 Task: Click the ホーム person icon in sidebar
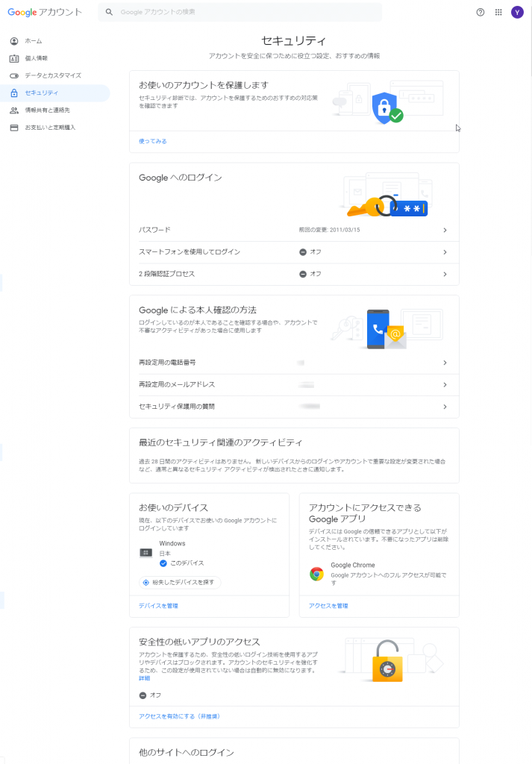coord(14,41)
